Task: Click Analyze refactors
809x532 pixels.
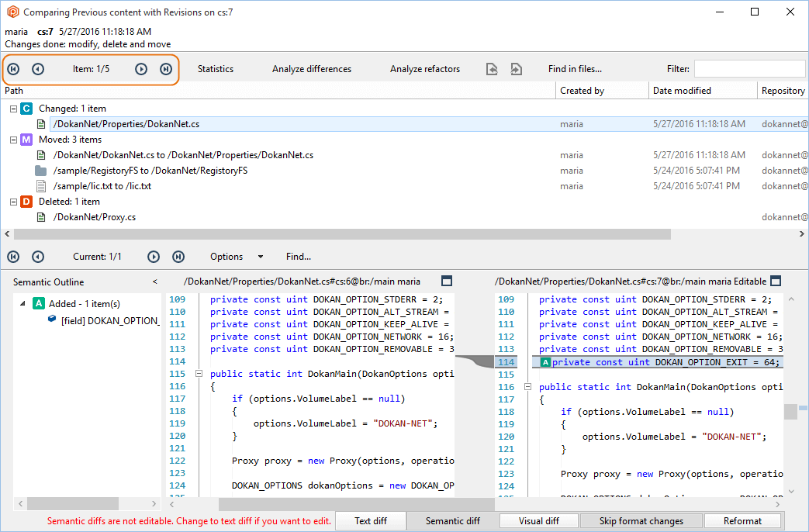Action: (424, 68)
